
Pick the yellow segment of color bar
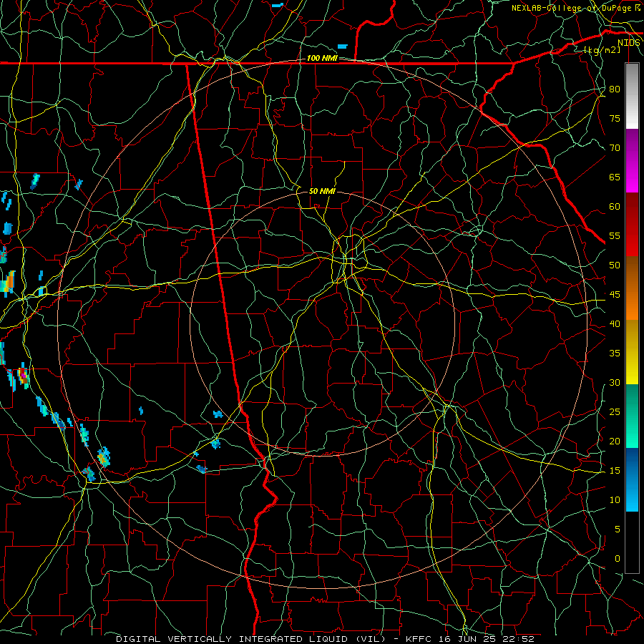click(x=632, y=352)
